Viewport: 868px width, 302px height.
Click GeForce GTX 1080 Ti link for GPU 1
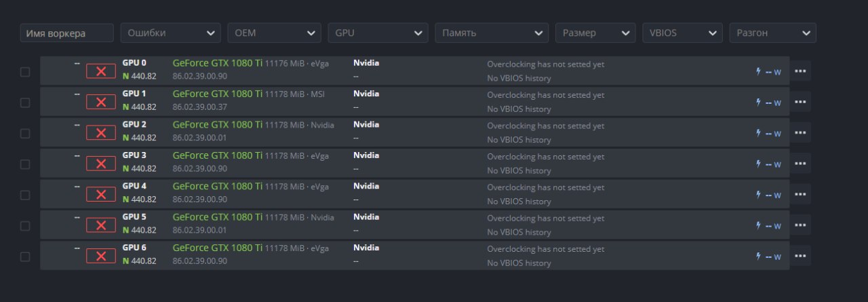click(x=218, y=94)
